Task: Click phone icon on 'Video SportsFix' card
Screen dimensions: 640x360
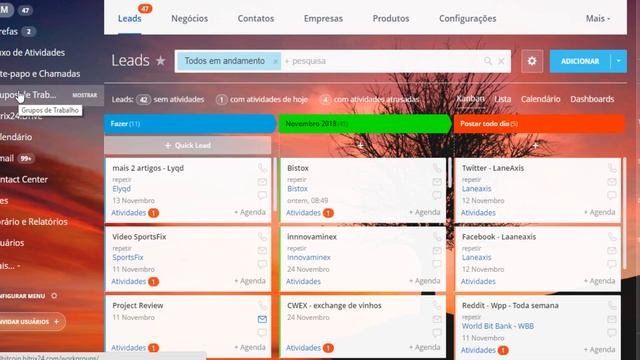Action: tap(262, 237)
